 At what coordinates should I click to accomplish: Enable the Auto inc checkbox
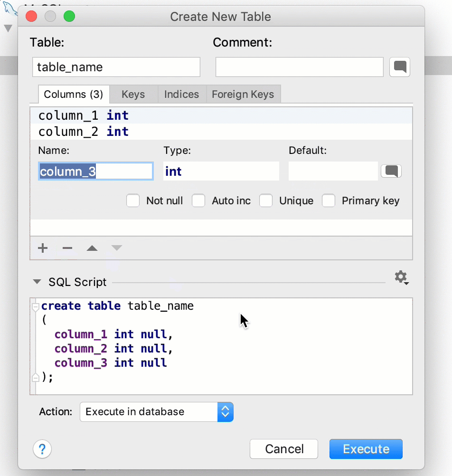[x=198, y=200]
